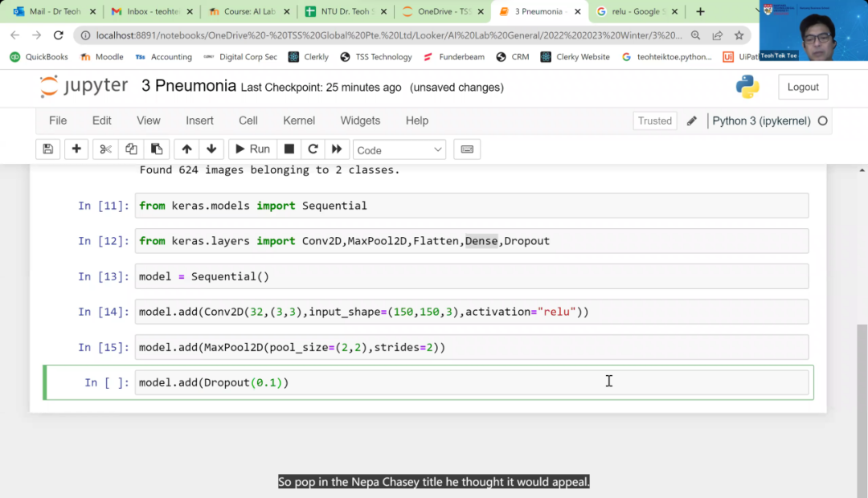This screenshot has height=498, width=868.
Task: Go forward with the browser forward arrow
Action: pos(36,35)
